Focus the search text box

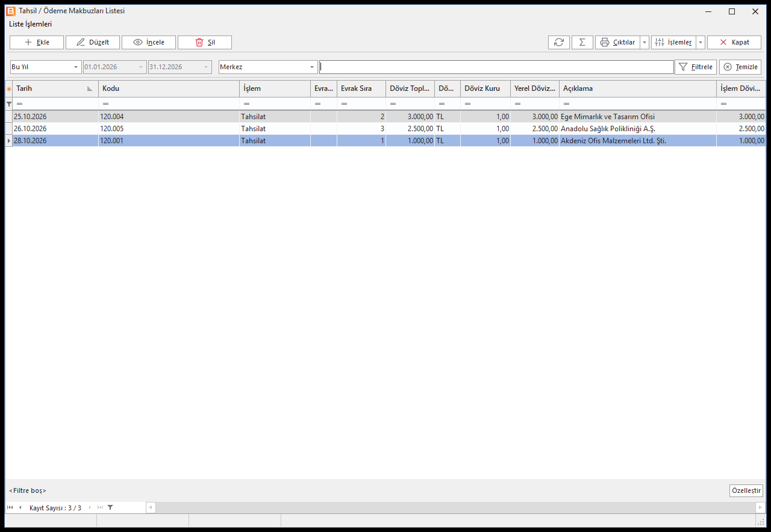[496, 67]
